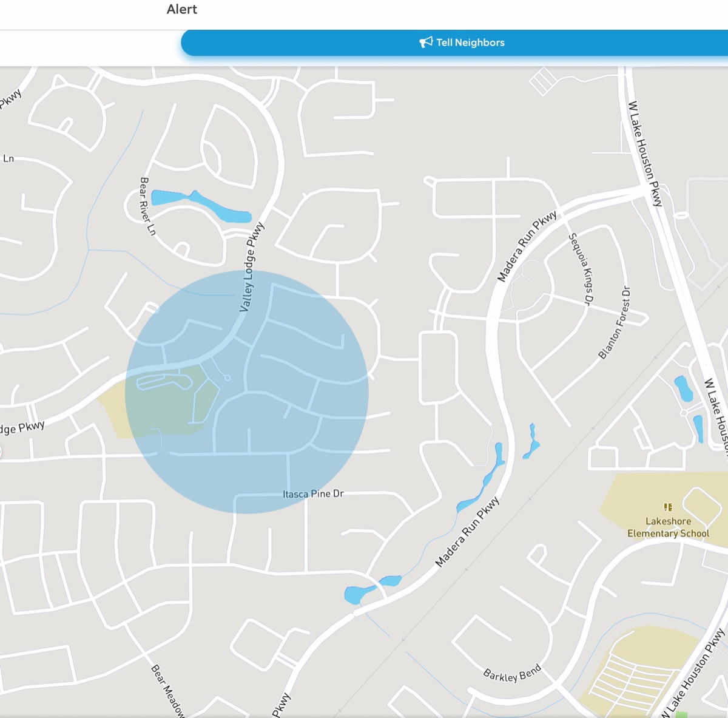Click the Tell Neighbors button
This screenshot has width=728, height=718.
461,42
